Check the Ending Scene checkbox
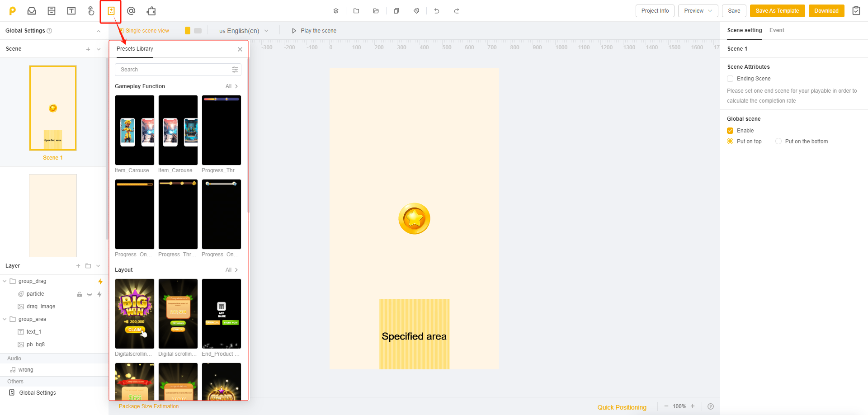This screenshot has width=868, height=415. tap(730, 79)
